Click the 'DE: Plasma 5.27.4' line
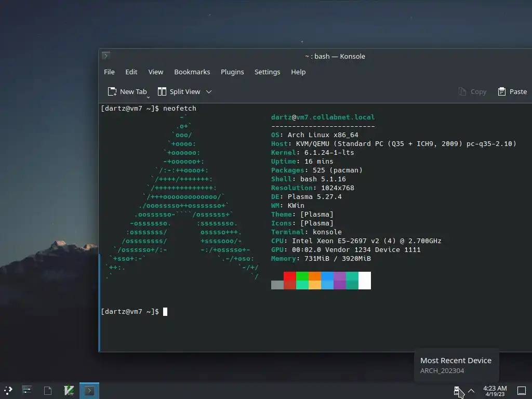The height and width of the screenshot is (399, 532). 307,196
